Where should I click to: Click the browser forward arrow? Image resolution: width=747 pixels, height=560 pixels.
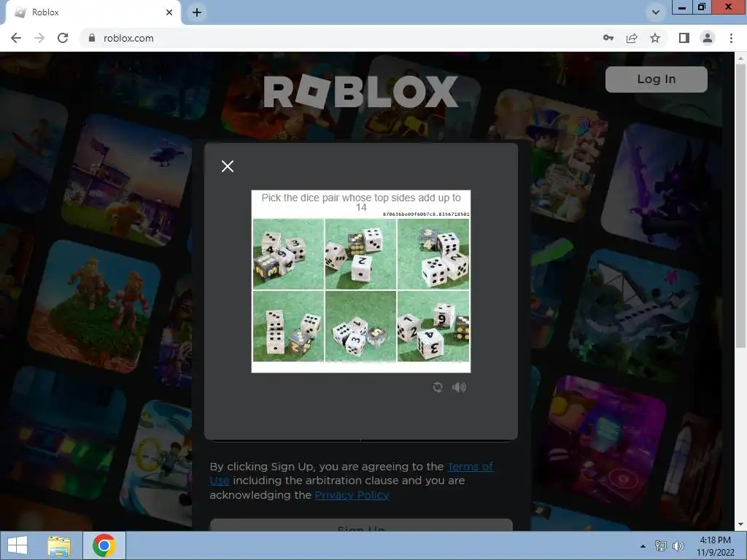(39, 38)
